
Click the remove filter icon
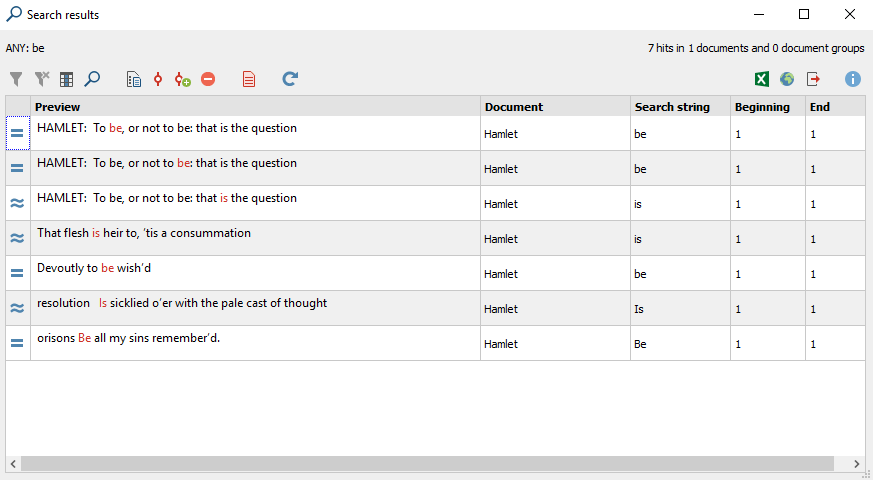42,80
